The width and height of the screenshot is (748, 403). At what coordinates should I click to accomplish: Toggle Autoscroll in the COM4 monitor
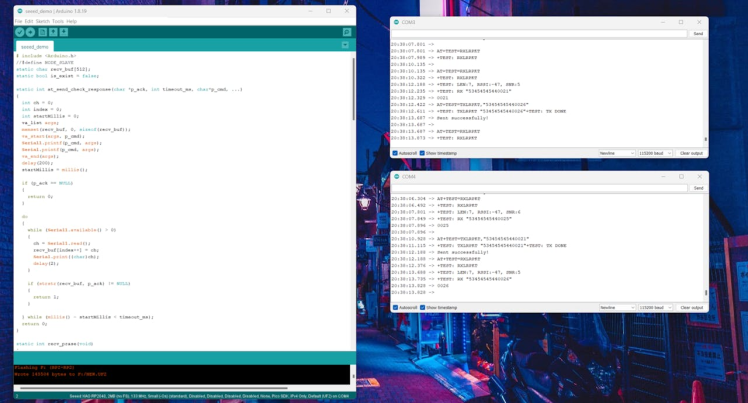pos(395,308)
